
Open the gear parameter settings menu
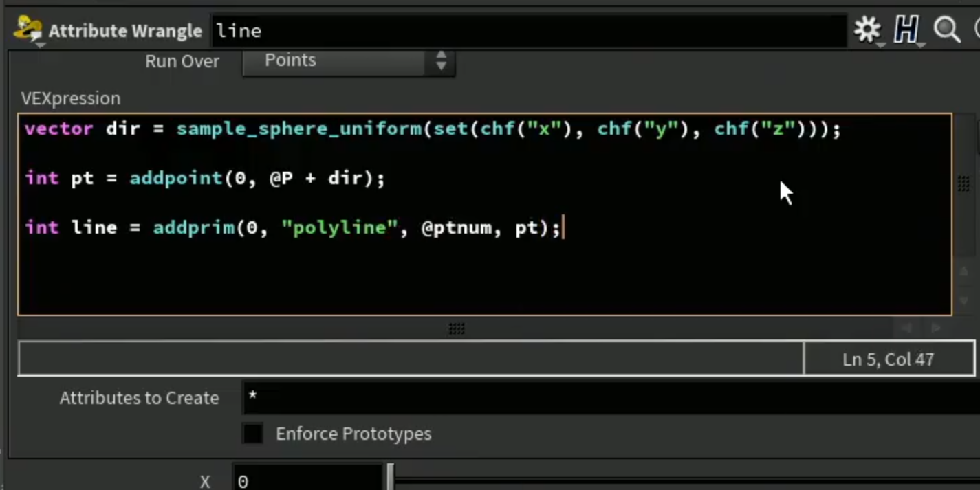pyautogui.click(x=867, y=30)
